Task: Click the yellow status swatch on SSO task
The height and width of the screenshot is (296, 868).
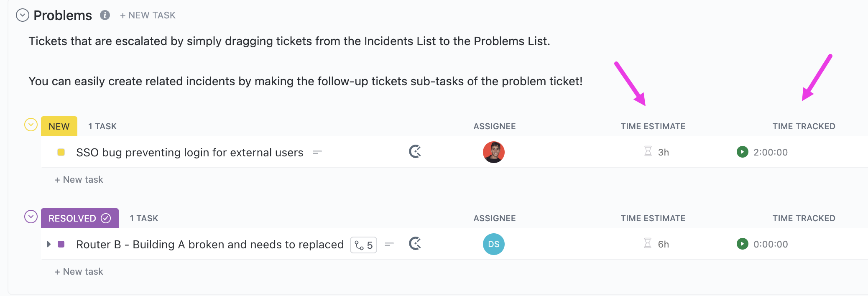Action: [61, 152]
